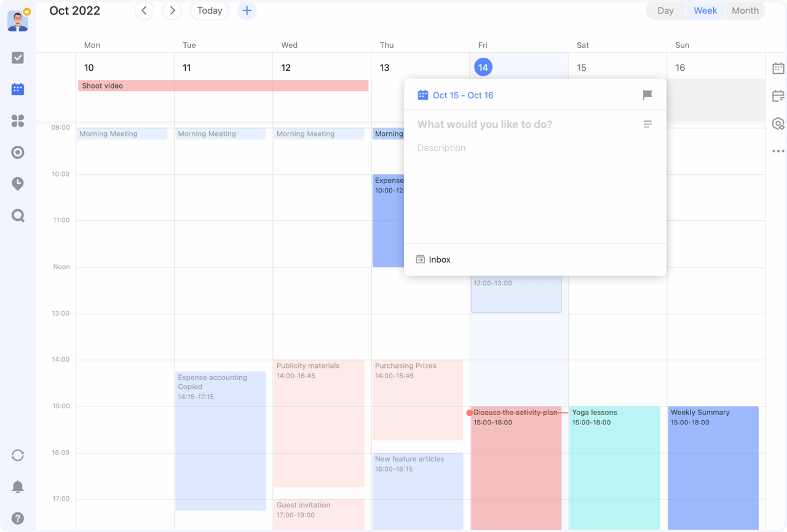The height and width of the screenshot is (532, 787).
Task: Open help via the question mark icon
Action: pyautogui.click(x=18, y=518)
